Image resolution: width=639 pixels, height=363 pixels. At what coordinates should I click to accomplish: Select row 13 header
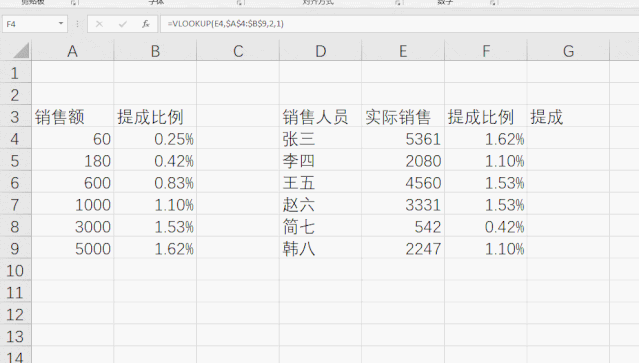pyautogui.click(x=15, y=336)
